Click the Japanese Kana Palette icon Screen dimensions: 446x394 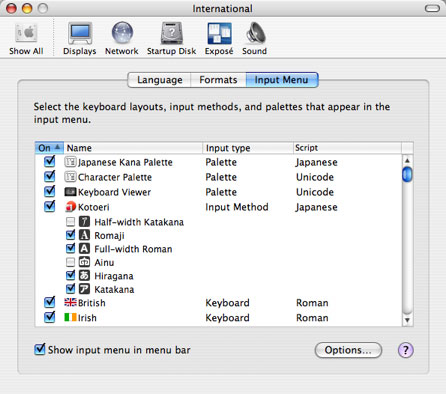coord(70,162)
